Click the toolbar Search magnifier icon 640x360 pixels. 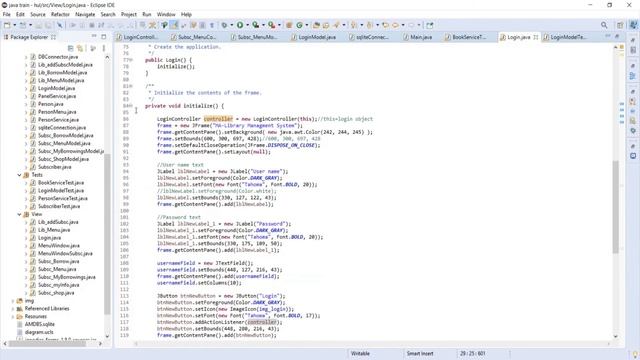(604, 25)
